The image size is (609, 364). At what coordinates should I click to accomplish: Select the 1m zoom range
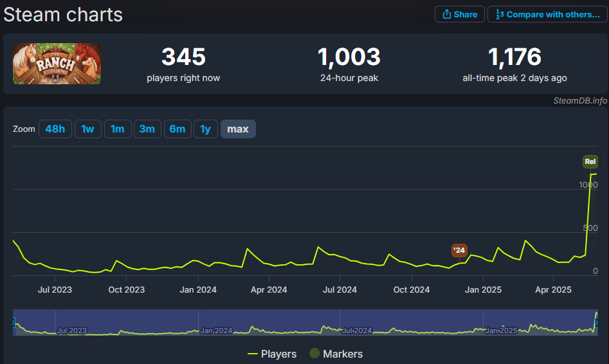[x=117, y=129]
